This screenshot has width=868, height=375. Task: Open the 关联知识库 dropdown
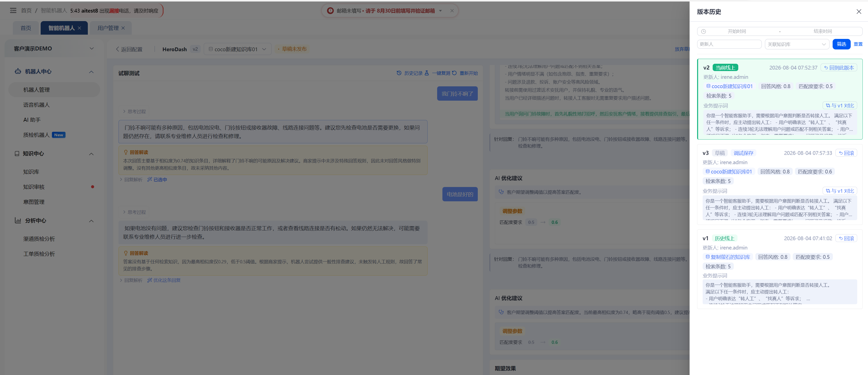coord(797,44)
